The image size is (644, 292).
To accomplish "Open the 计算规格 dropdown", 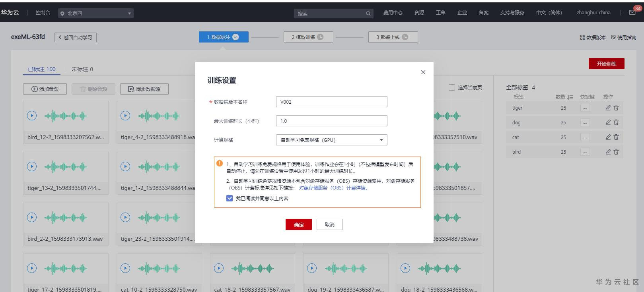I will click(331, 140).
